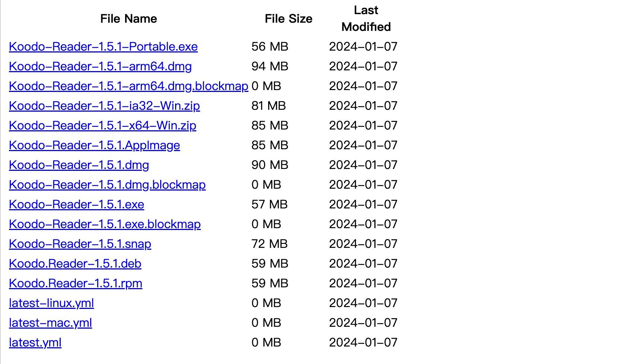Click the File Name column header
The width and height of the screenshot is (631, 364).
(129, 19)
